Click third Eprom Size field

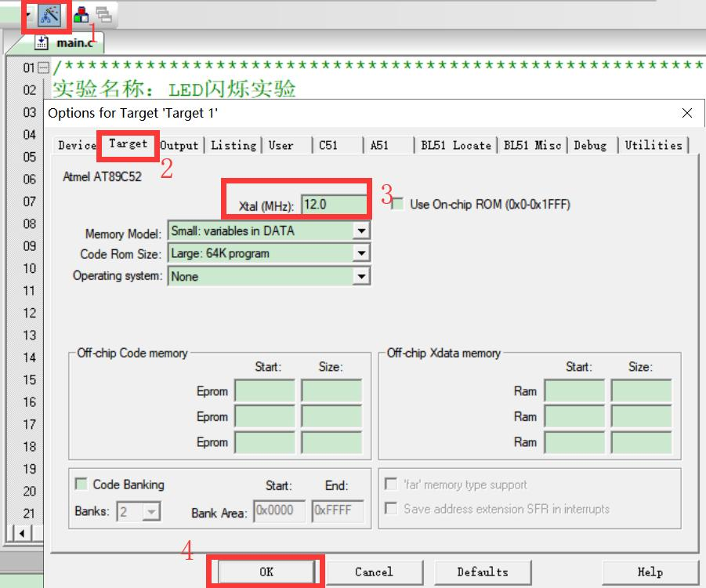(x=331, y=442)
